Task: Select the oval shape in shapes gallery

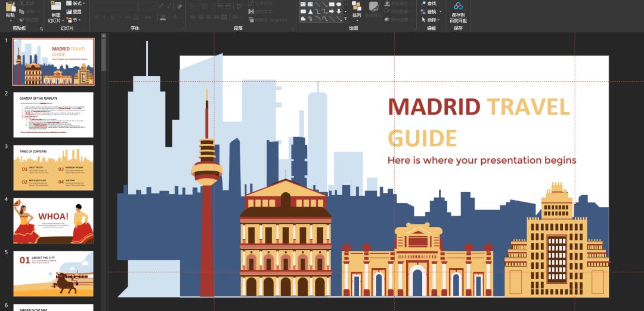Action: tap(339, 4)
